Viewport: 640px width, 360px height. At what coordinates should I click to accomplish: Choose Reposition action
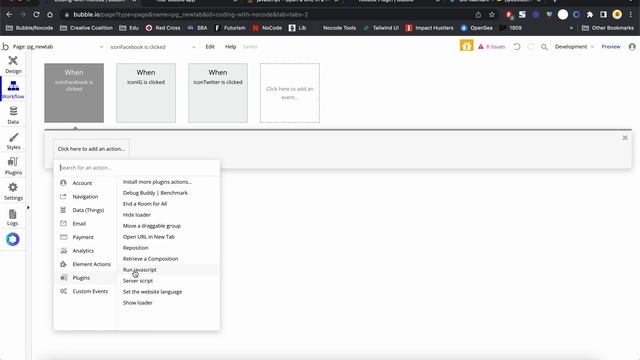[x=136, y=248]
